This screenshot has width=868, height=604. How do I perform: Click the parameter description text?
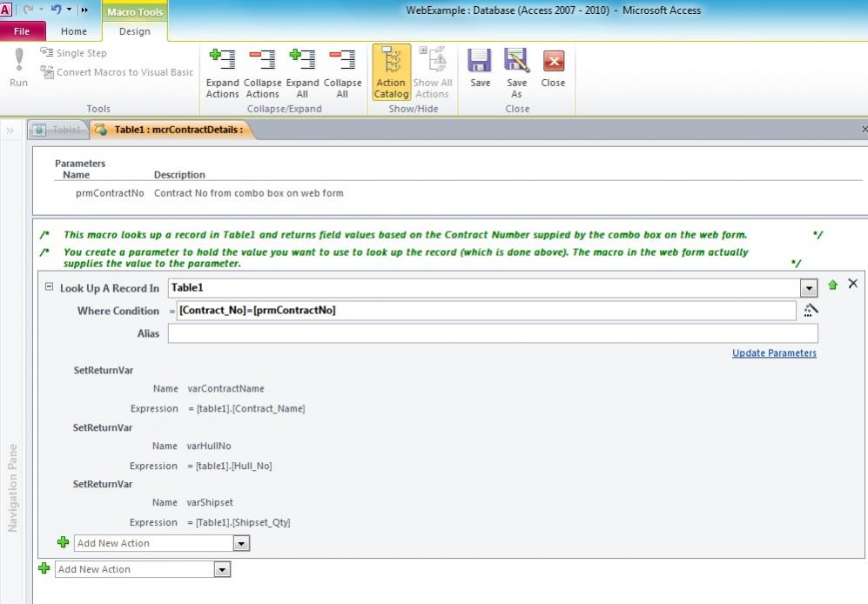tap(248, 193)
